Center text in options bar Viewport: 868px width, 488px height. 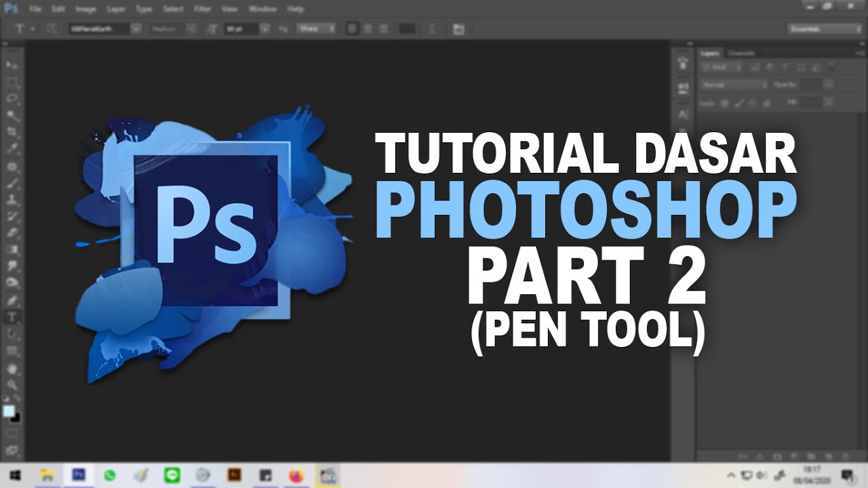[x=368, y=29]
